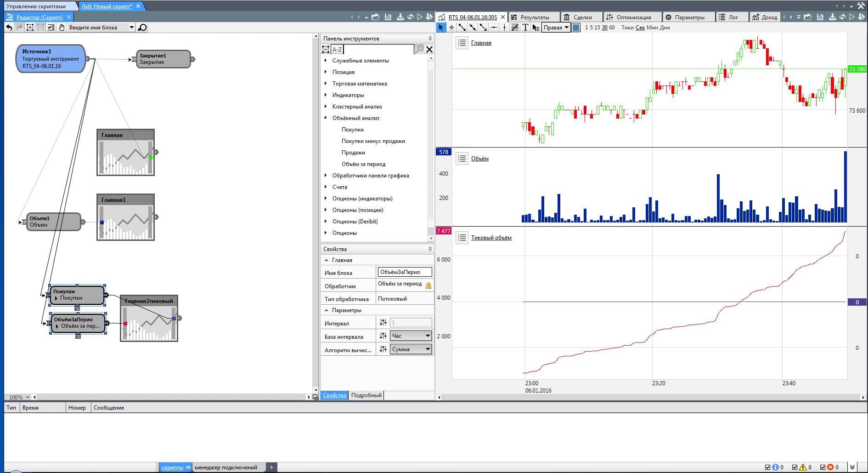
Task: Open the Сделки tab
Action: 582,17
